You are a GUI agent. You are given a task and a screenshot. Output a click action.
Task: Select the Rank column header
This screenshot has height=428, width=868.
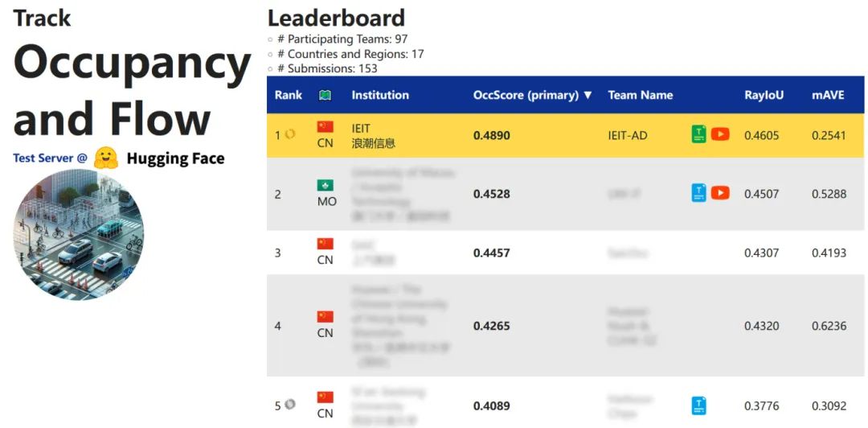[x=289, y=95]
